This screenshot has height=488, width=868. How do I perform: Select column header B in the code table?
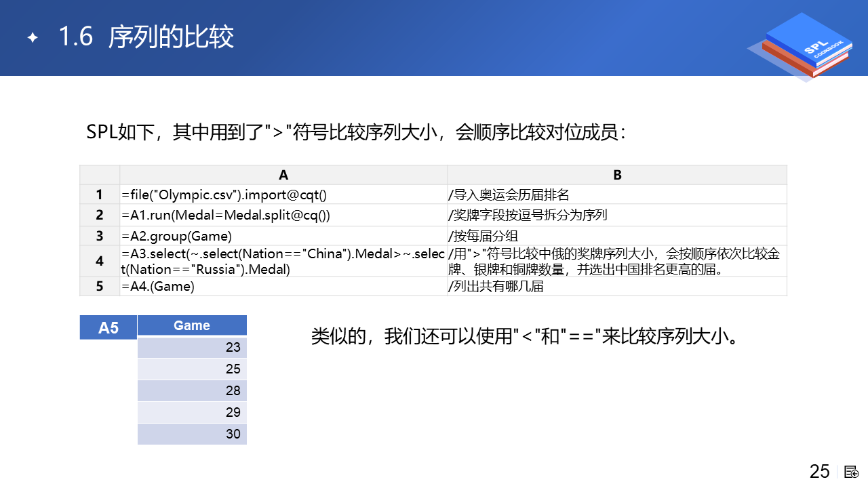pos(617,175)
